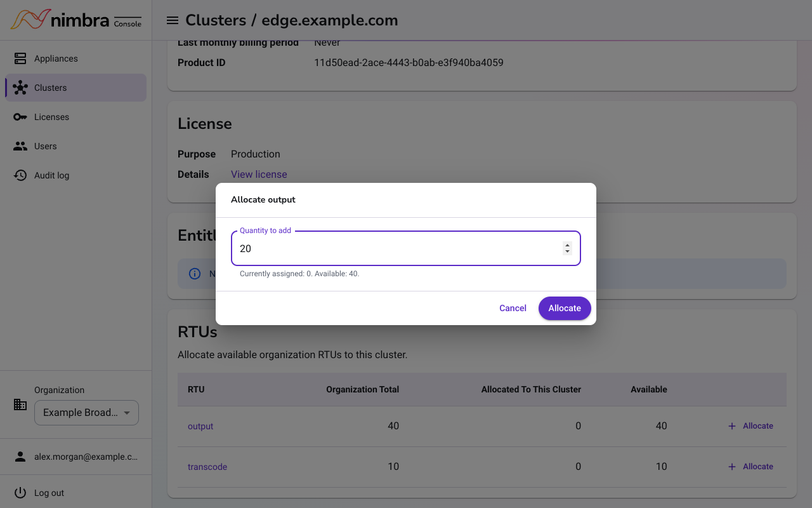Image resolution: width=812 pixels, height=508 pixels.
Task: Decrease quantity with stepper down arrow
Action: coord(567,252)
